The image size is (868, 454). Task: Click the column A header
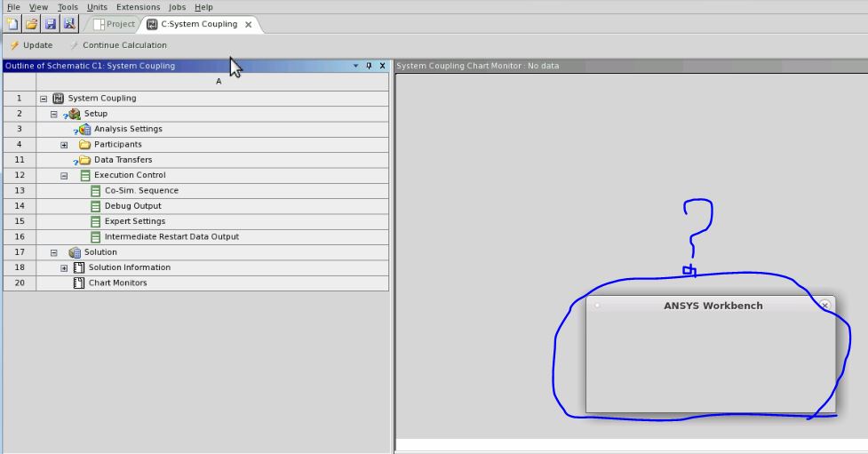pos(212,82)
